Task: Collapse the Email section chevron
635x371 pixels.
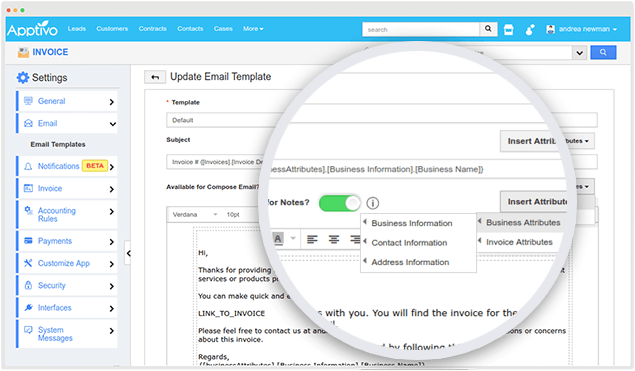Action: [113, 124]
